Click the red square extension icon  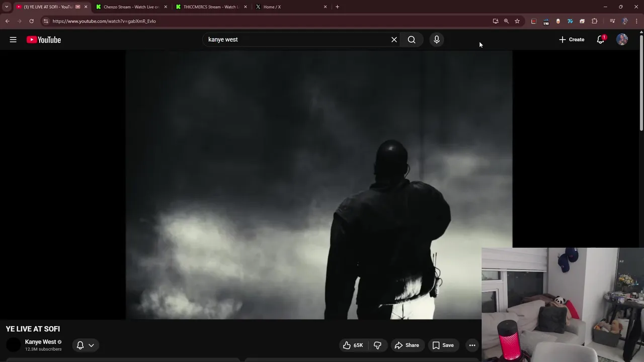coord(534,21)
